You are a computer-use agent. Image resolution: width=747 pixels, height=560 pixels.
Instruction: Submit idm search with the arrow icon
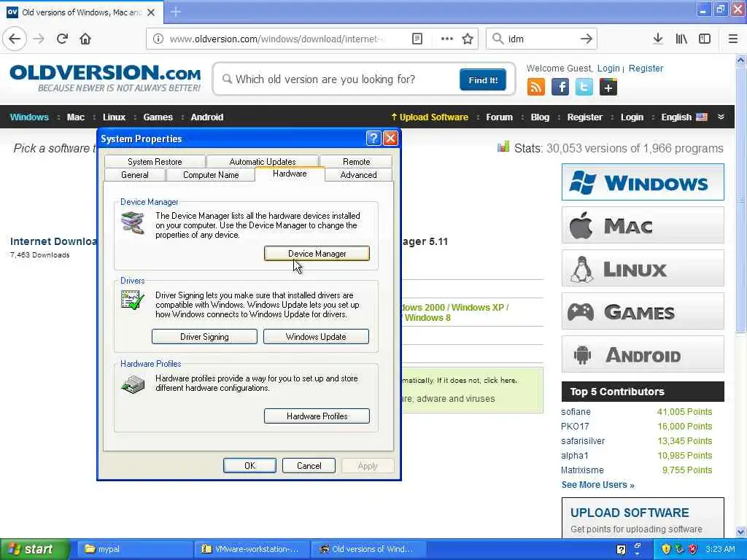pos(587,39)
